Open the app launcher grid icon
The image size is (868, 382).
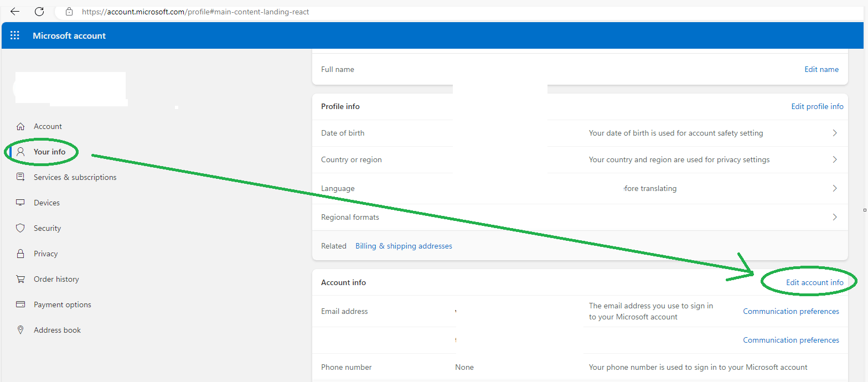pyautogui.click(x=15, y=35)
